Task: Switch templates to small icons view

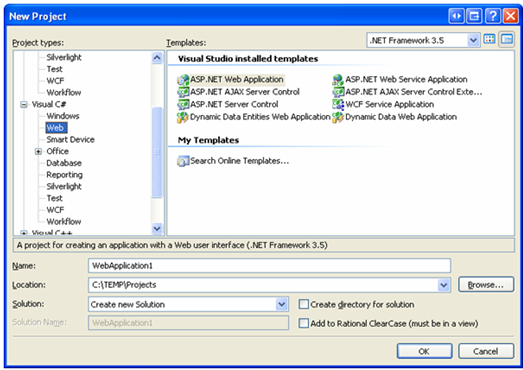Action: (x=507, y=39)
